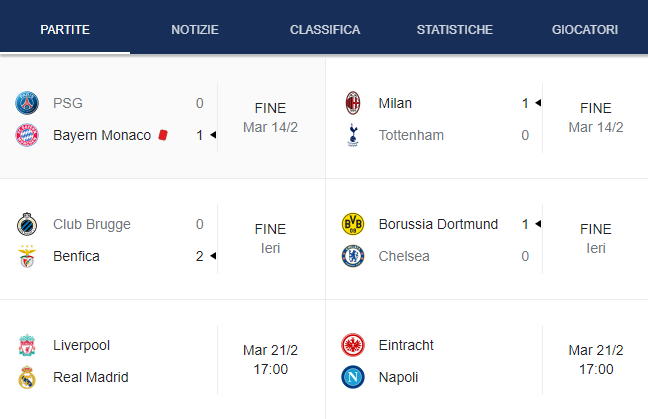Switch to the Notizie tab

[x=195, y=30]
